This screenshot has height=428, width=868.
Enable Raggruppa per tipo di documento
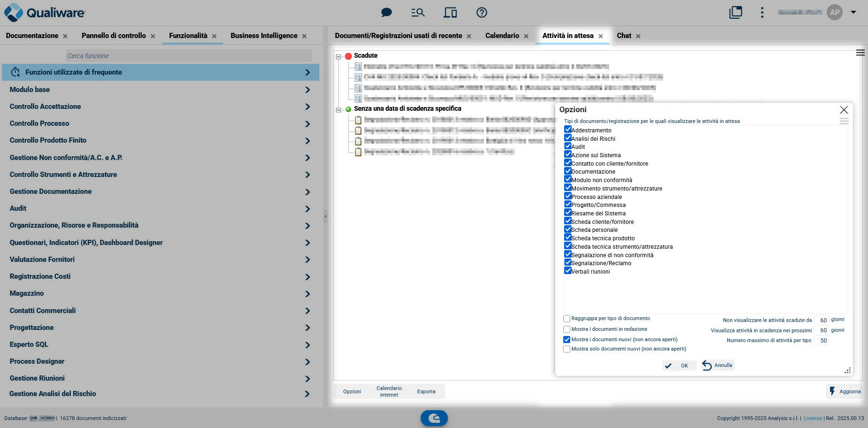click(x=566, y=319)
